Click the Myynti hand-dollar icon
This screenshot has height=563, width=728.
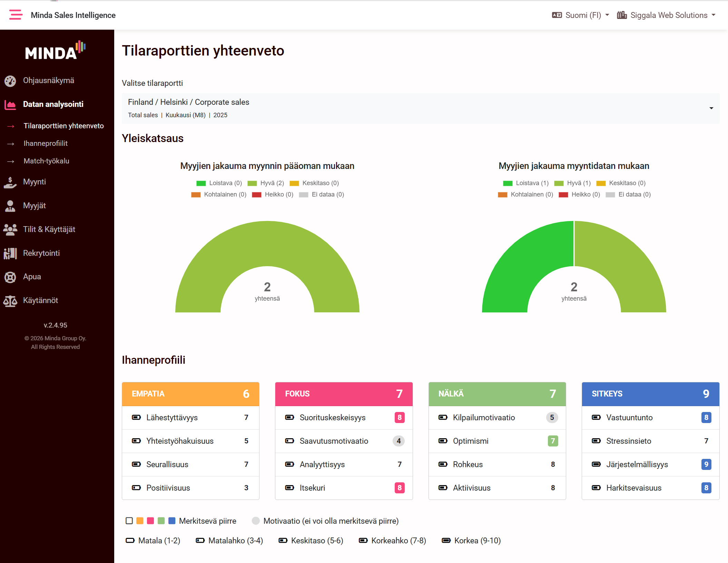tap(10, 182)
